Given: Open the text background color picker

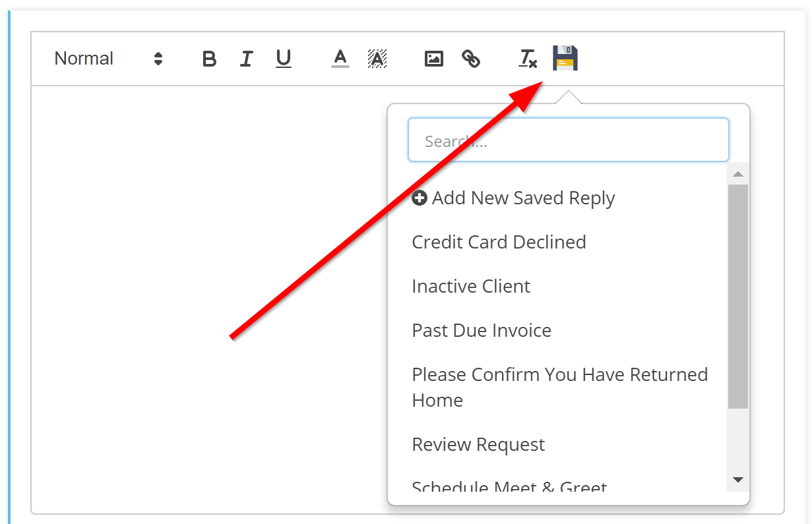Looking at the screenshot, I should [377, 59].
